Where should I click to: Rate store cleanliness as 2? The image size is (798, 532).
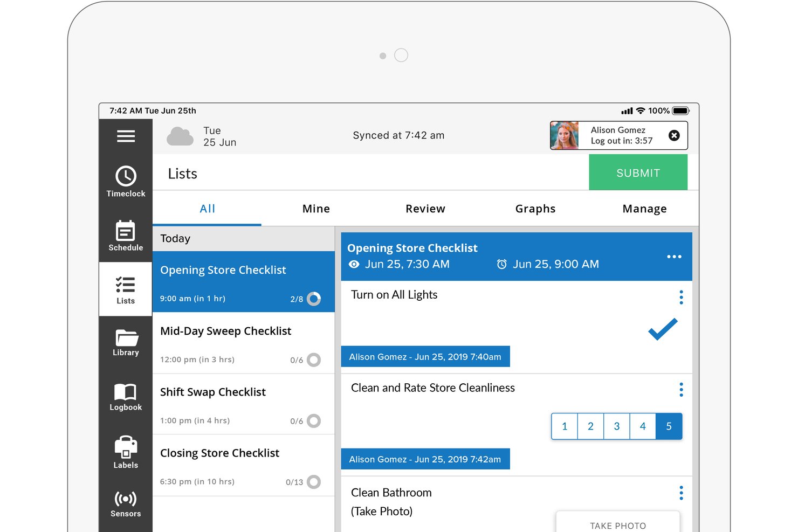[x=590, y=426]
